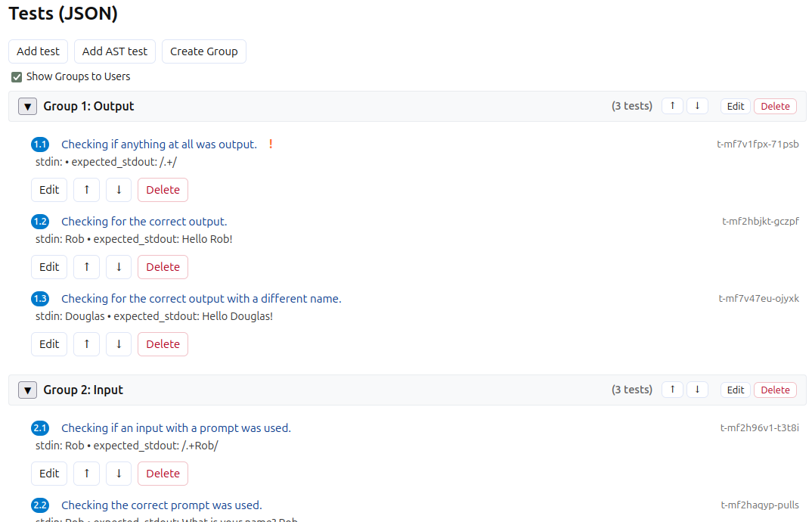
Task: Click the Add AST test button
Action: tap(114, 51)
